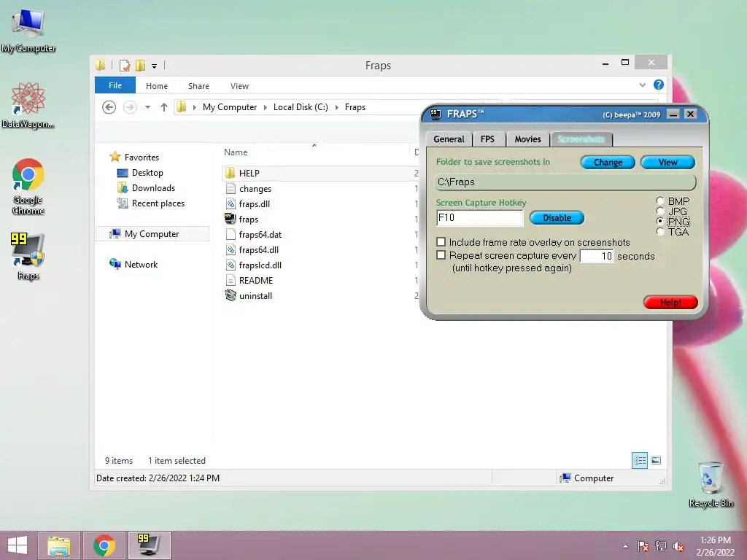
Task: Switch to Details view icon
Action: point(639,461)
